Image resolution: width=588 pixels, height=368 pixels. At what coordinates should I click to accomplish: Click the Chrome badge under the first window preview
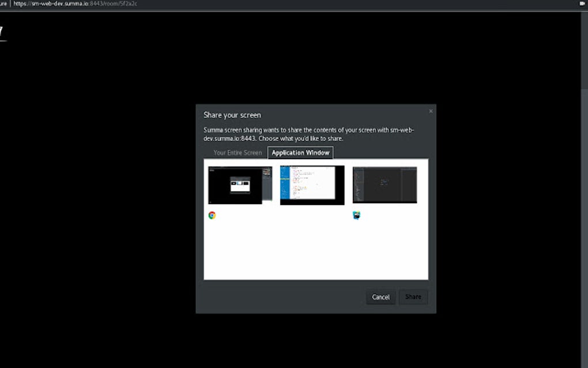tap(212, 215)
